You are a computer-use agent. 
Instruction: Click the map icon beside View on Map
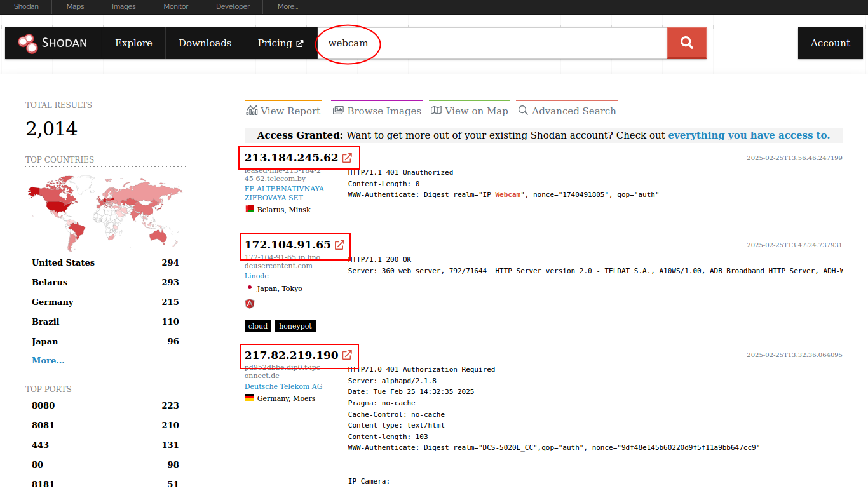coord(436,111)
